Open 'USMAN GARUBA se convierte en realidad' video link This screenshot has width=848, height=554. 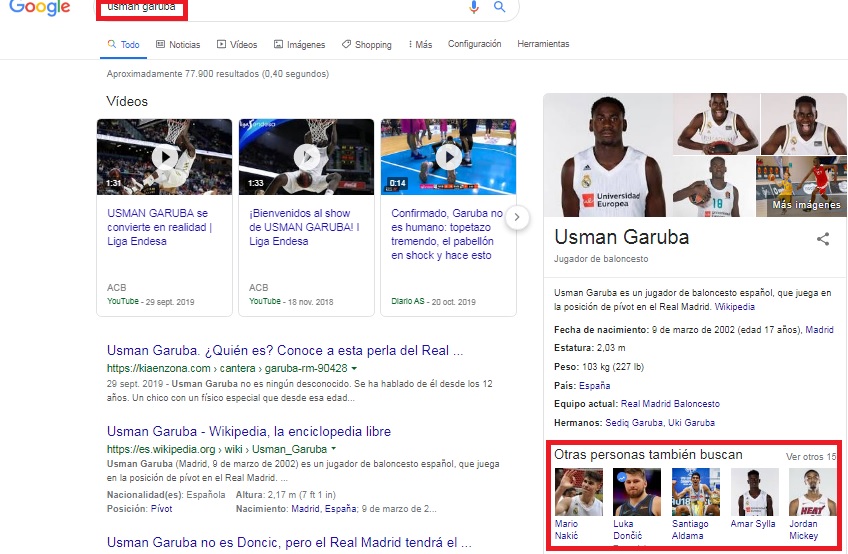(x=160, y=227)
